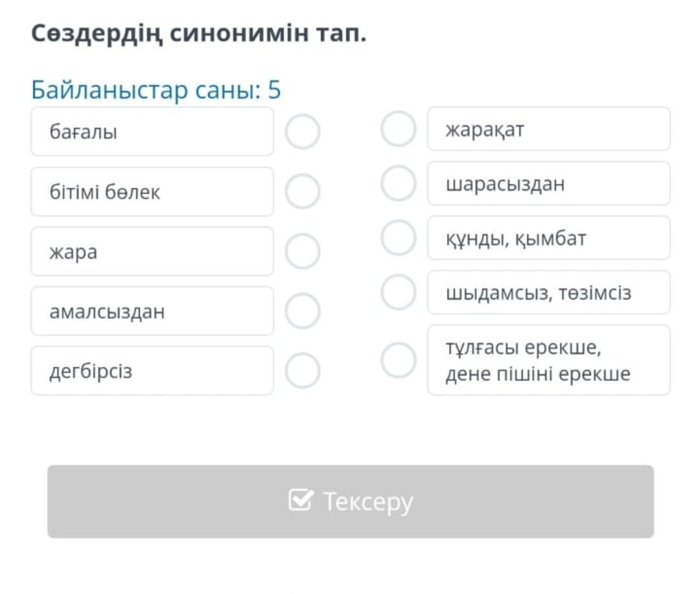700x594 pixels.
Task: Select the circle beside жарақат
Action: pos(398,129)
